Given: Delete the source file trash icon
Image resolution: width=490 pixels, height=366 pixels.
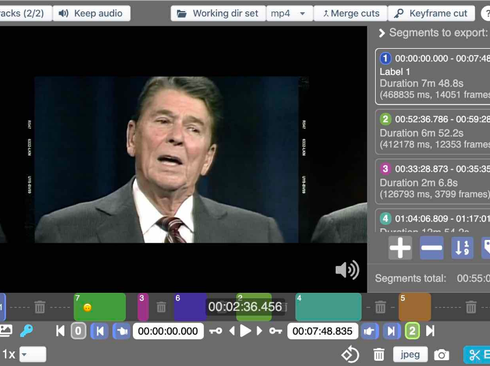Looking at the screenshot, I should [378, 355].
